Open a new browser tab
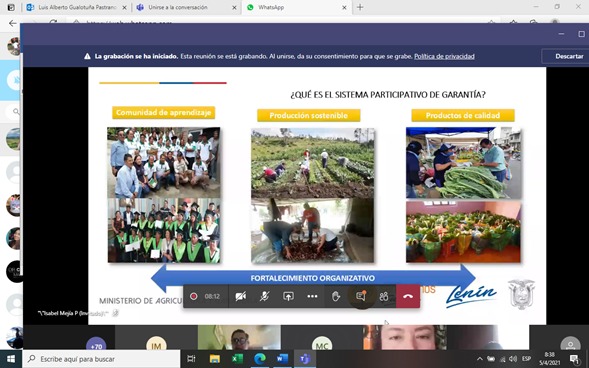 pos(360,7)
